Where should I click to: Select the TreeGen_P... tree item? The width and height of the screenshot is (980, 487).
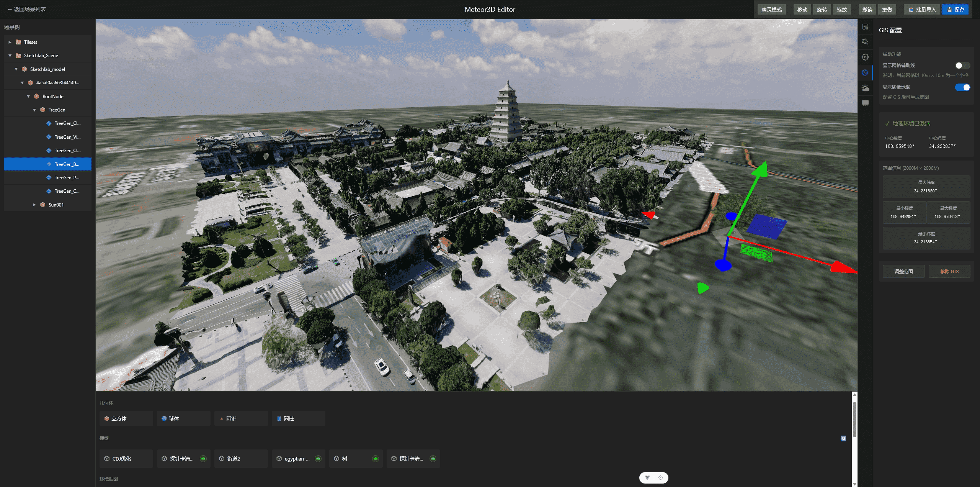(x=47, y=178)
